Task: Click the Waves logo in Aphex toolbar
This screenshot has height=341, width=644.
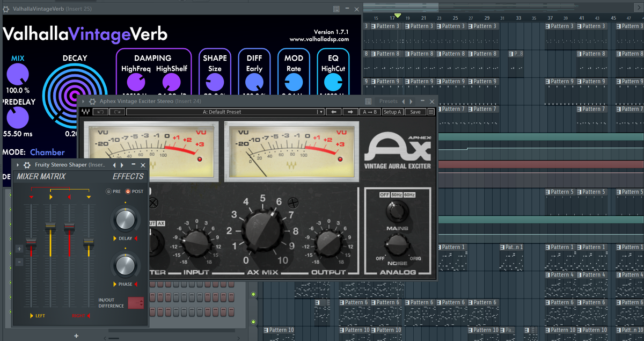Action: 85,112
